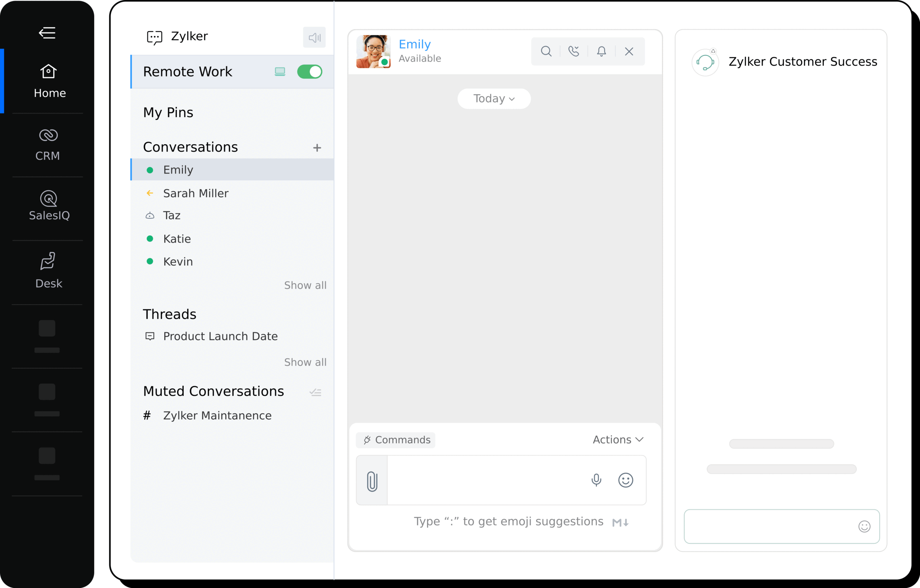
Task: Mute sounds with the speaker icon
Action: [314, 37]
